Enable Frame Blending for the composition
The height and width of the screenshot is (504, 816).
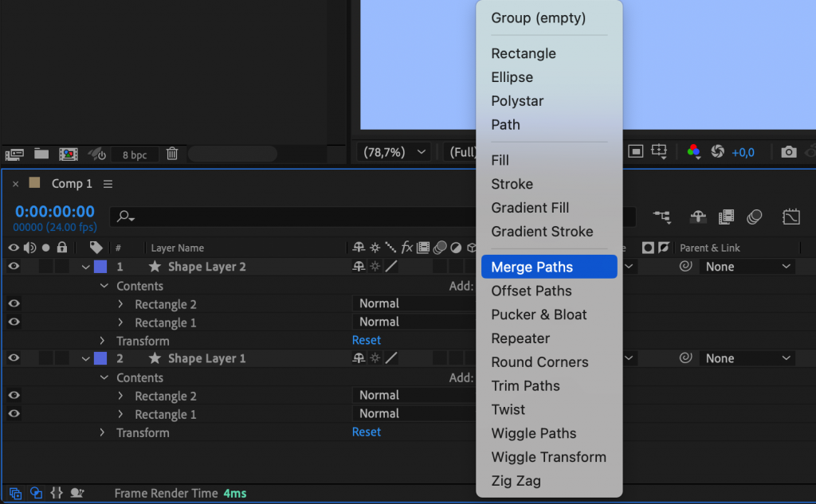point(726,217)
